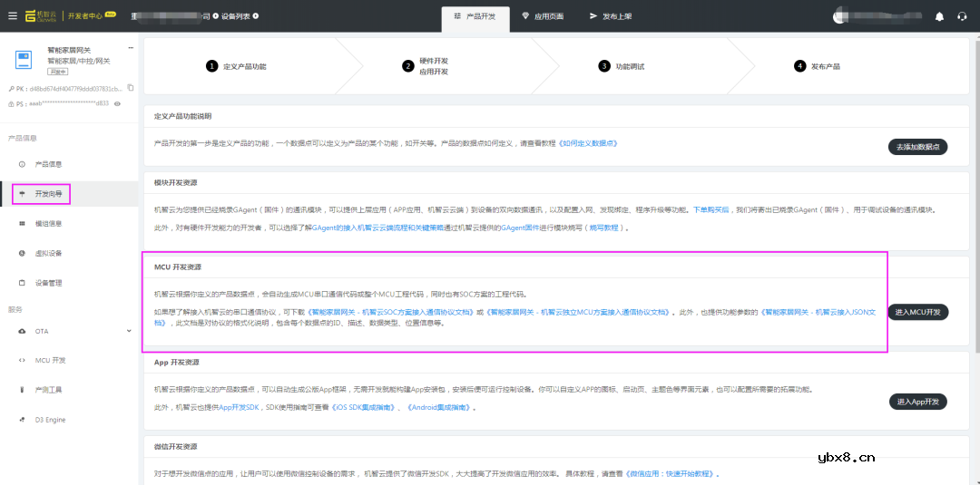Viewport: 980px width, 485px height.
Task: Open the Android集成指南 link
Action: point(441,407)
